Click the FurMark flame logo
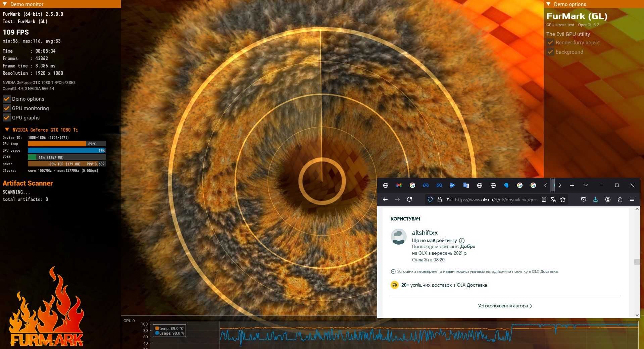 click(47, 306)
